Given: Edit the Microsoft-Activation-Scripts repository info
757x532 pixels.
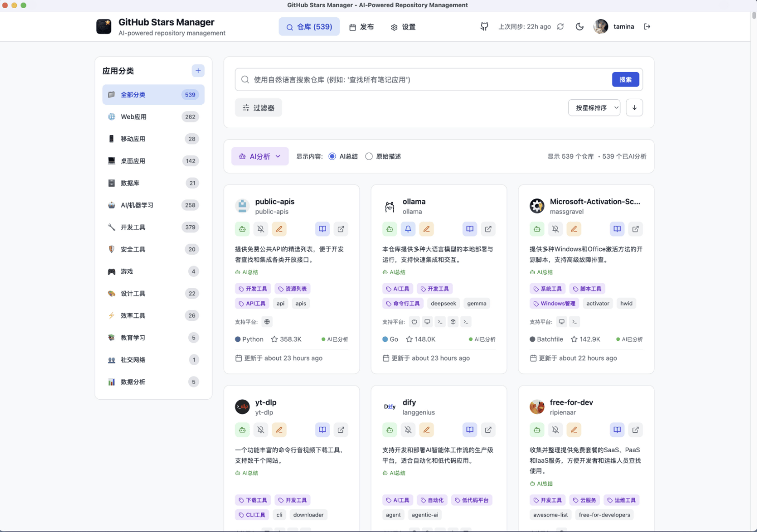Looking at the screenshot, I should point(573,229).
